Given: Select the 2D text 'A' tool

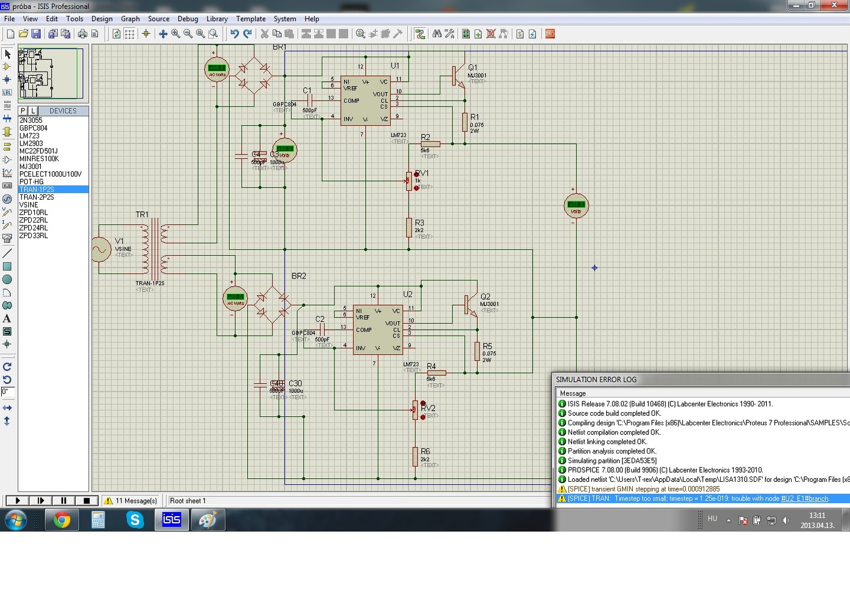Looking at the screenshot, I should pos(7,319).
